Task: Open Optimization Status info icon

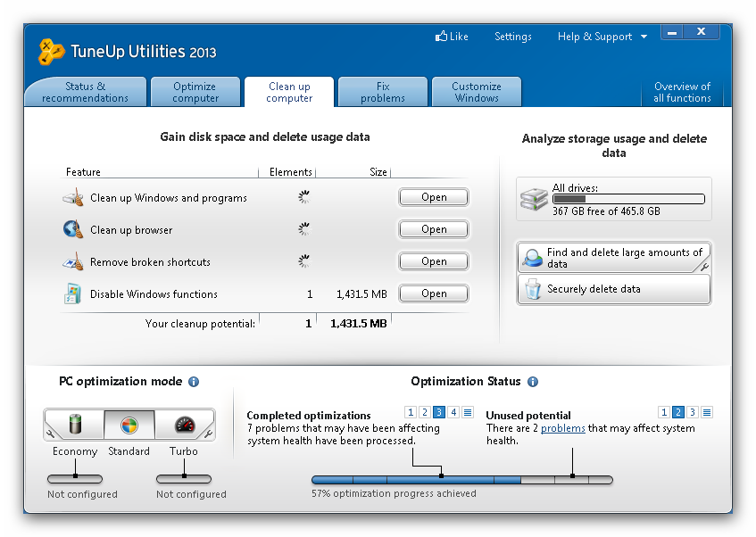Action: 533,382
